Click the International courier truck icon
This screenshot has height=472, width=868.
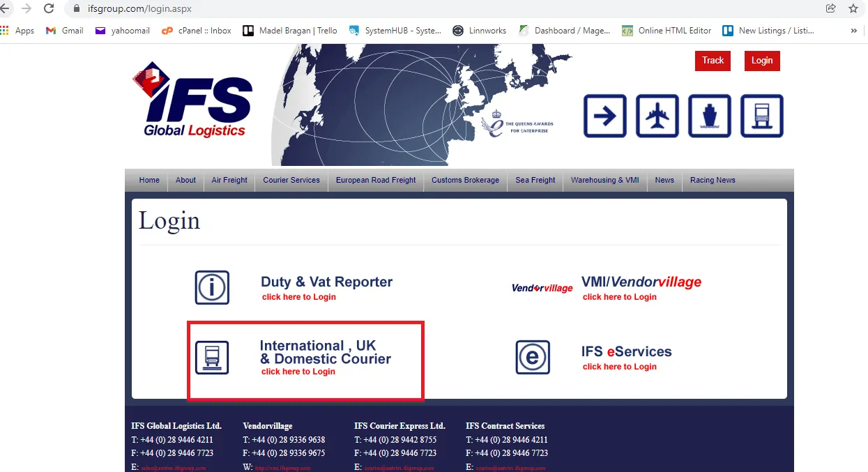click(212, 357)
